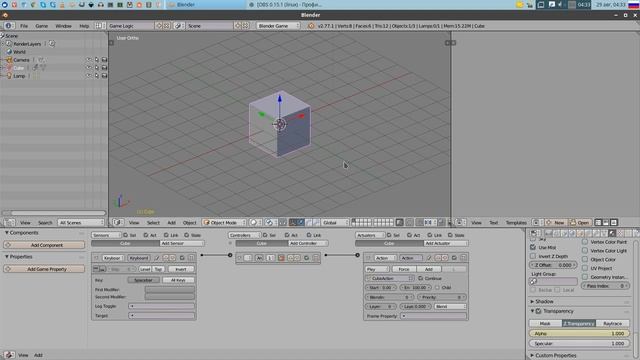Click the sensor Target input field
640x360 pixels.
pos(162,316)
